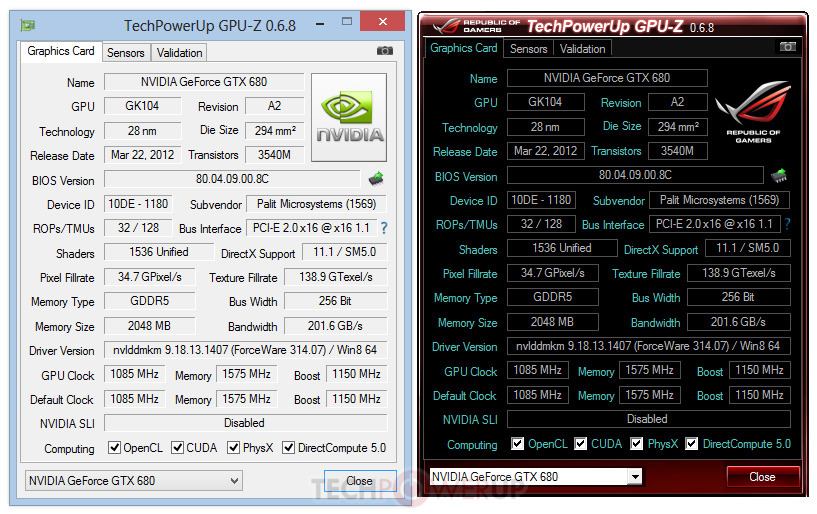The image size is (817, 514).
Task: Switch to Sensors tab in the light window
Action: coord(126,53)
